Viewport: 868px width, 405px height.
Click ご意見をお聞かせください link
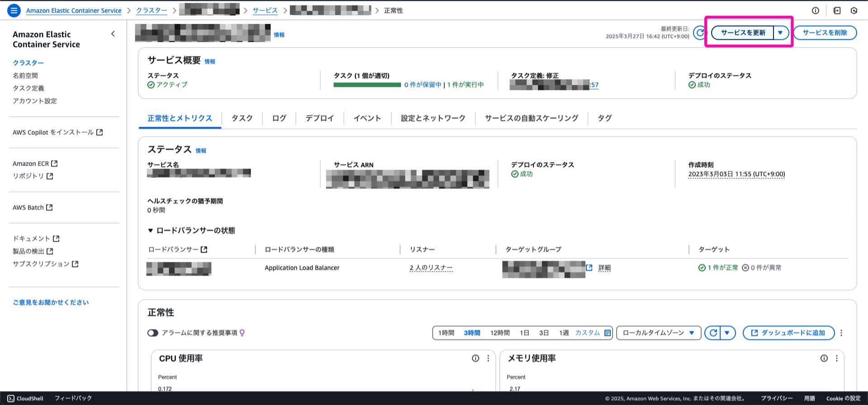pyautogui.click(x=51, y=302)
